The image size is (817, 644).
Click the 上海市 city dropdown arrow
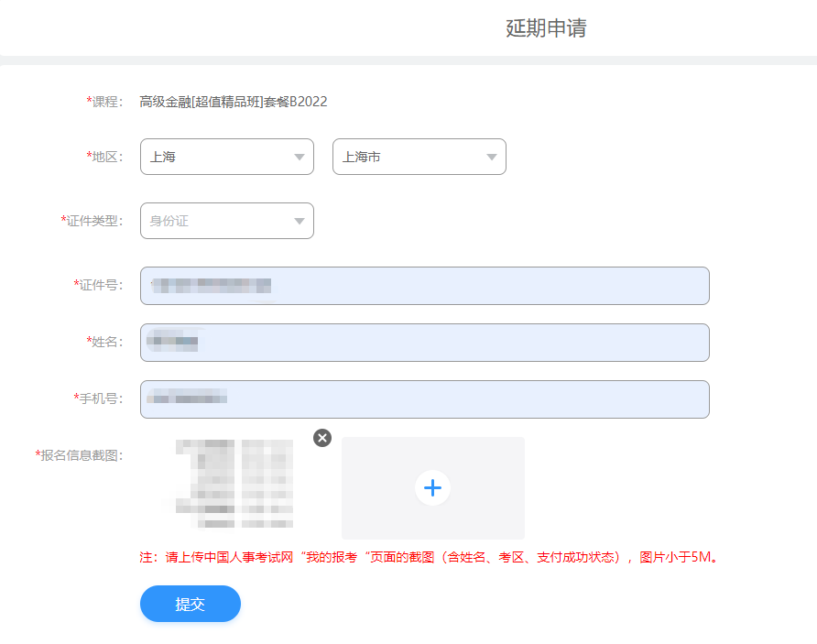point(495,157)
